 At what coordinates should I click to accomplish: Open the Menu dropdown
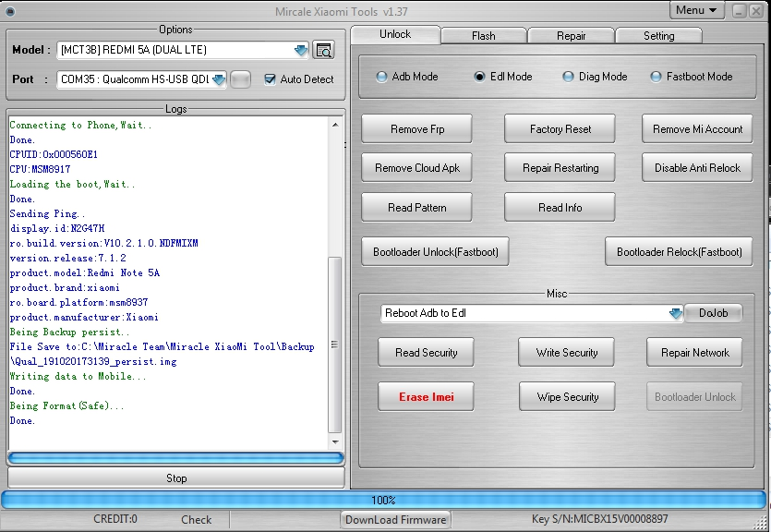(696, 10)
